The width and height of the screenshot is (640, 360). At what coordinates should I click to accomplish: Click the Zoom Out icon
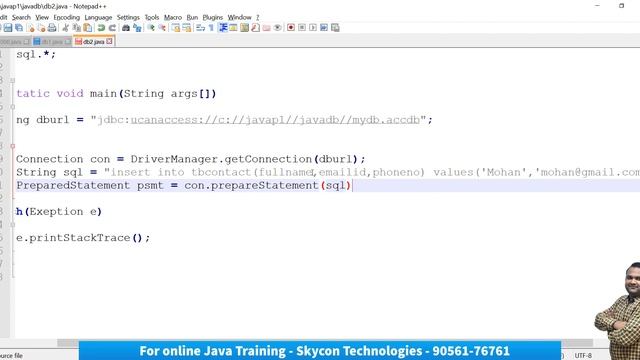[162, 28]
